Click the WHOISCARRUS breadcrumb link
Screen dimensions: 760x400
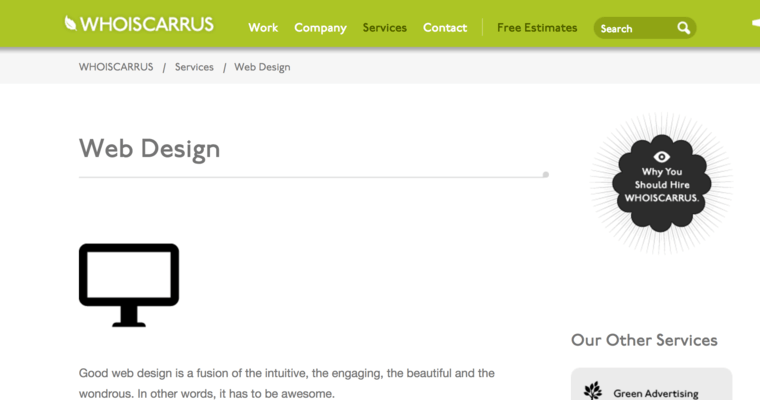116,67
